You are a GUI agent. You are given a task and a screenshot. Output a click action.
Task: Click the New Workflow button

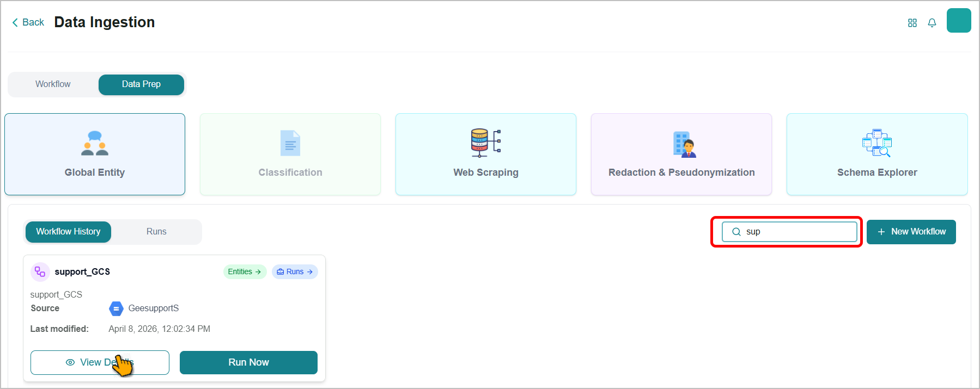coord(911,232)
